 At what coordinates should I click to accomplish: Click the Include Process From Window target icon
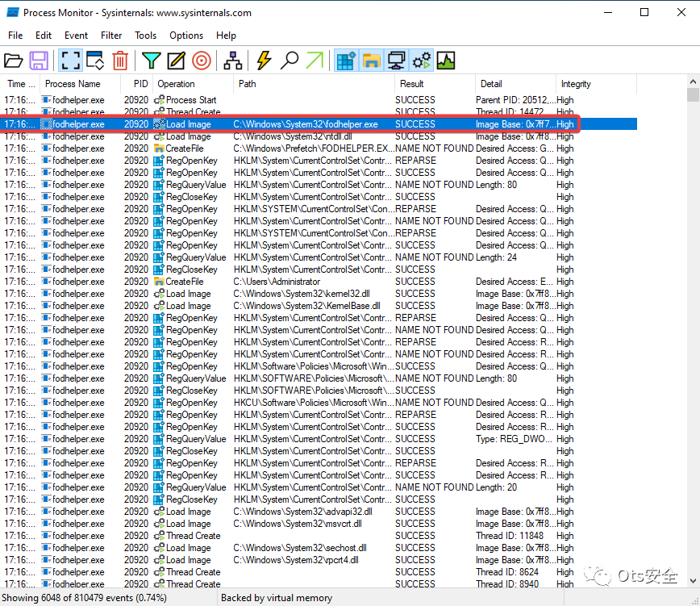pyautogui.click(x=202, y=61)
